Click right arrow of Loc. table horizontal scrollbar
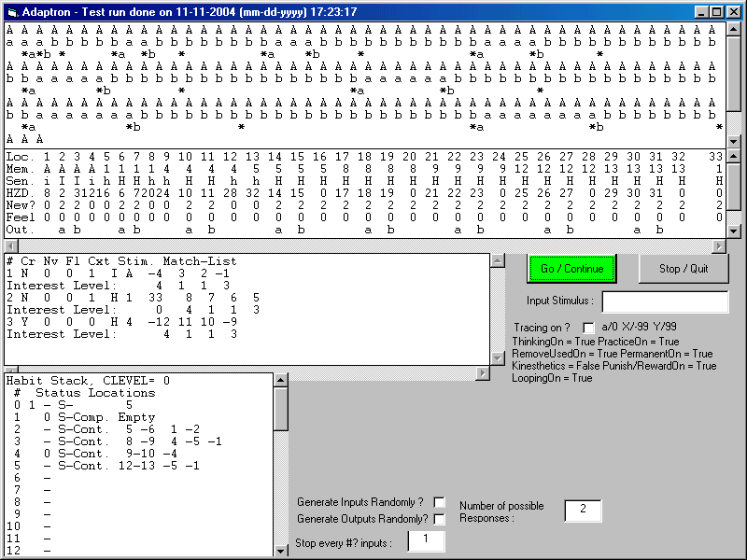The height and width of the screenshot is (560, 747). pos(719,245)
